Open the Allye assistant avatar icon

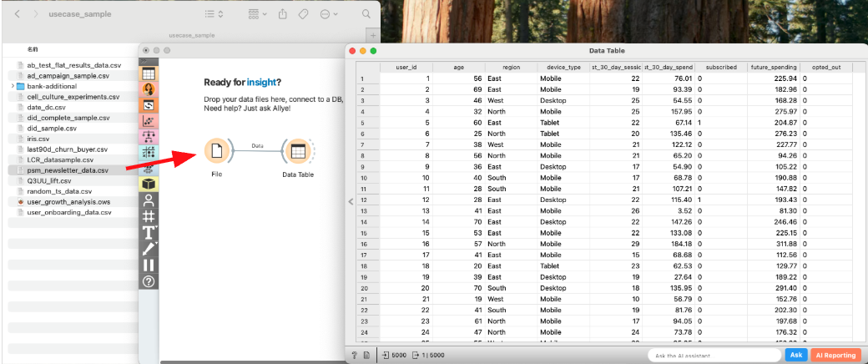(149, 89)
